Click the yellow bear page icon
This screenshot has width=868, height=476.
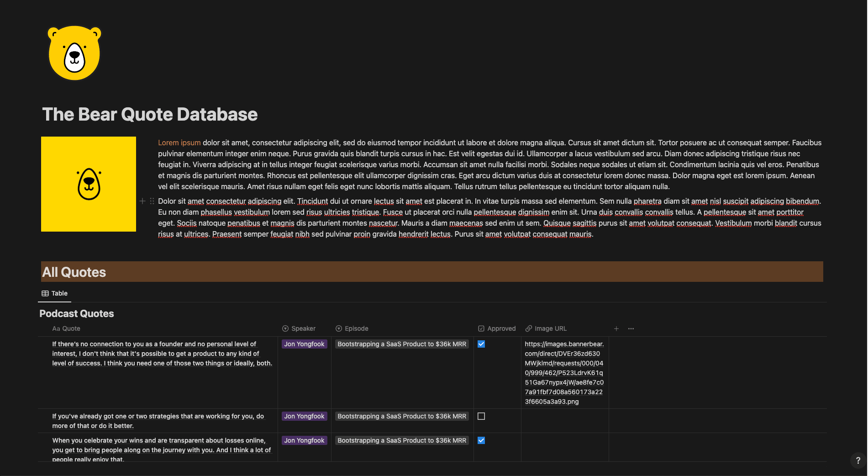pyautogui.click(x=74, y=53)
